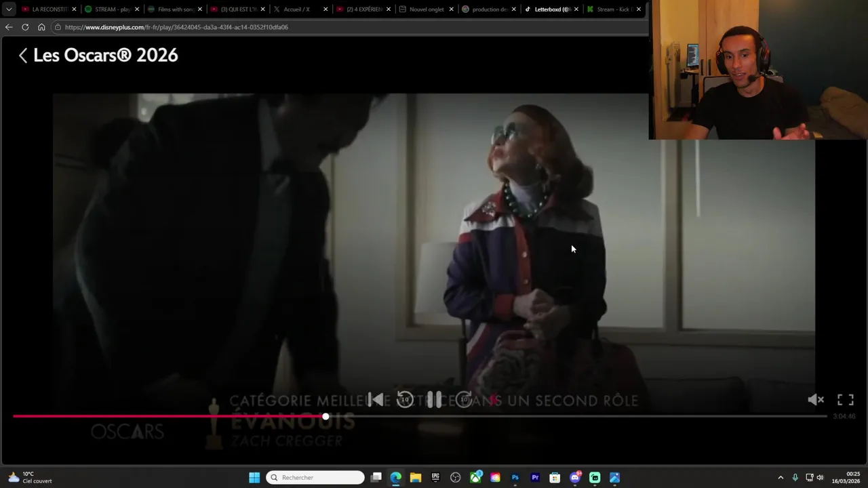Open the weather widget Ciel couvert
The width and height of the screenshot is (868, 488).
30,477
